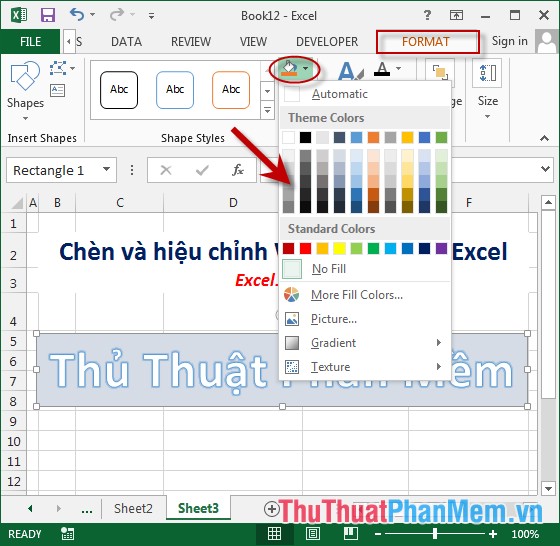The height and width of the screenshot is (546, 560).
Task: Click the Shape Fill paint bucket icon
Action: (x=289, y=69)
